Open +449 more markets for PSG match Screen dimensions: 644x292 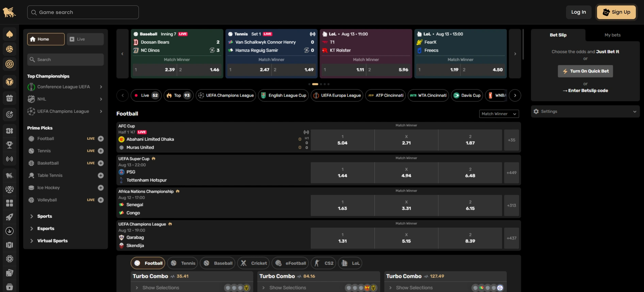(512, 173)
